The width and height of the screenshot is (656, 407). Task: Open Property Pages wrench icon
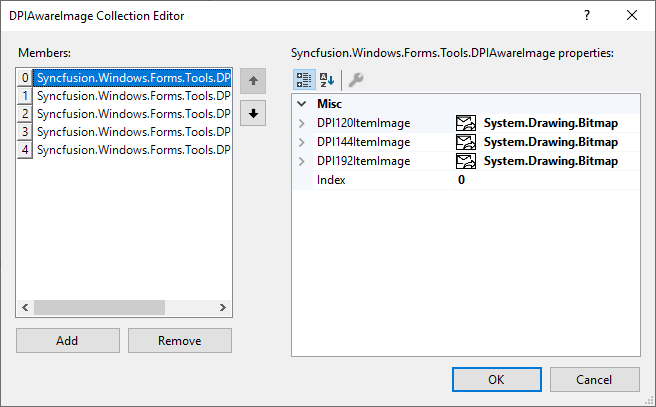tap(355, 80)
